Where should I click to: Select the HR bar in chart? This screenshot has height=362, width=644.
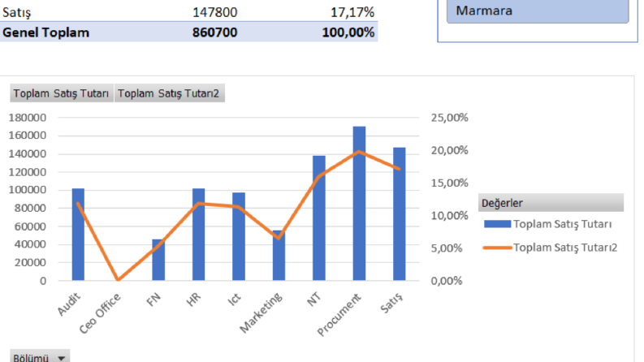(198, 235)
